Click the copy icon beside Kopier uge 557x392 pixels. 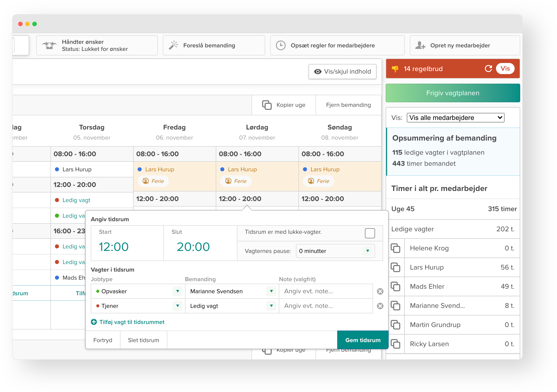tap(266, 105)
